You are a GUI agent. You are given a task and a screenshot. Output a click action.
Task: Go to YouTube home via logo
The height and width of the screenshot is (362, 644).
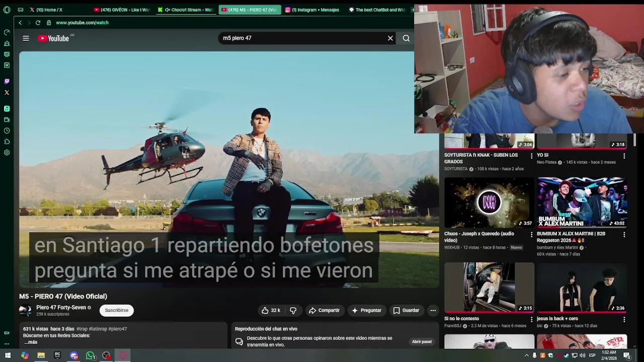click(53, 38)
